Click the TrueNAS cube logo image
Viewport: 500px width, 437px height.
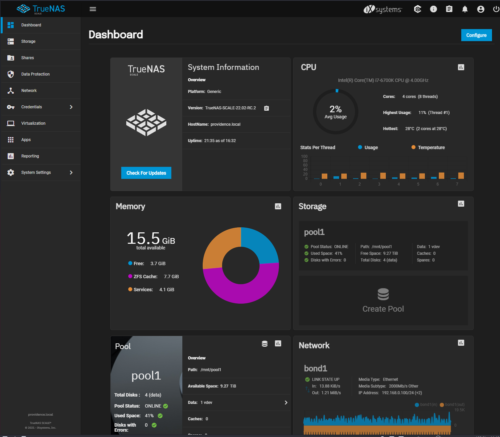pos(146,122)
